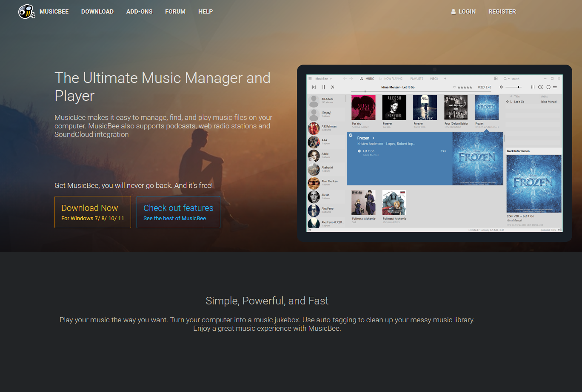
Task: Click the back arrow in app screenshot
Action: tap(345, 79)
